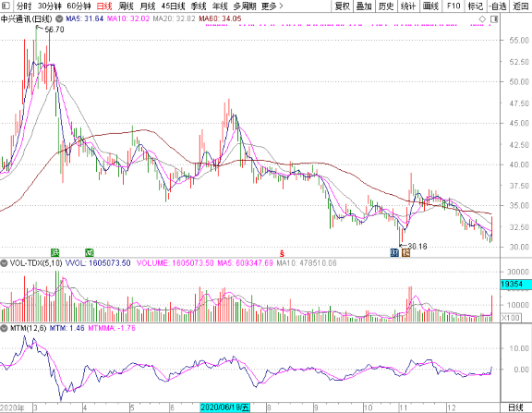Click the MA5: 31.64 indicator value
Viewport: 532px width, 413px height.
click(84, 18)
